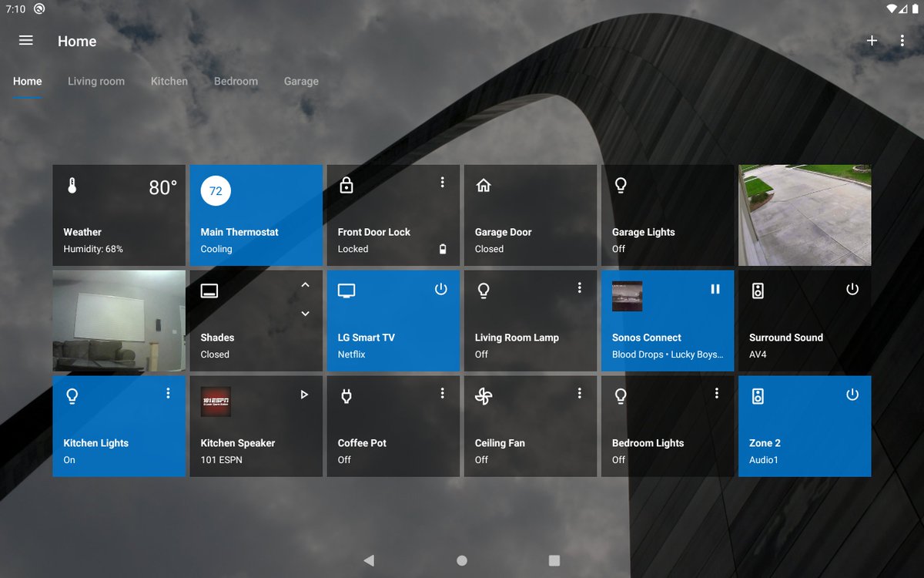This screenshot has height=578, width=924.
Task: Toggle Zone 2 power
Action: click(852, 395)
